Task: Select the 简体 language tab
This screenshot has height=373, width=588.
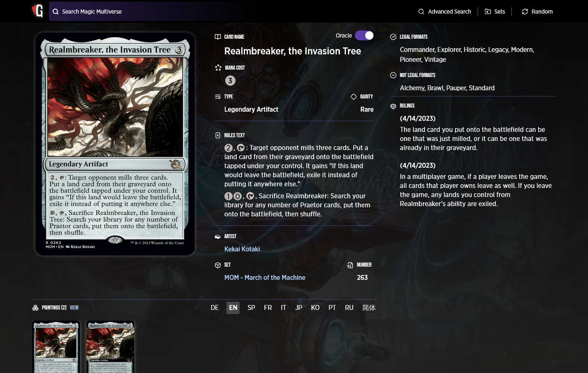Action: click(369, 307)
